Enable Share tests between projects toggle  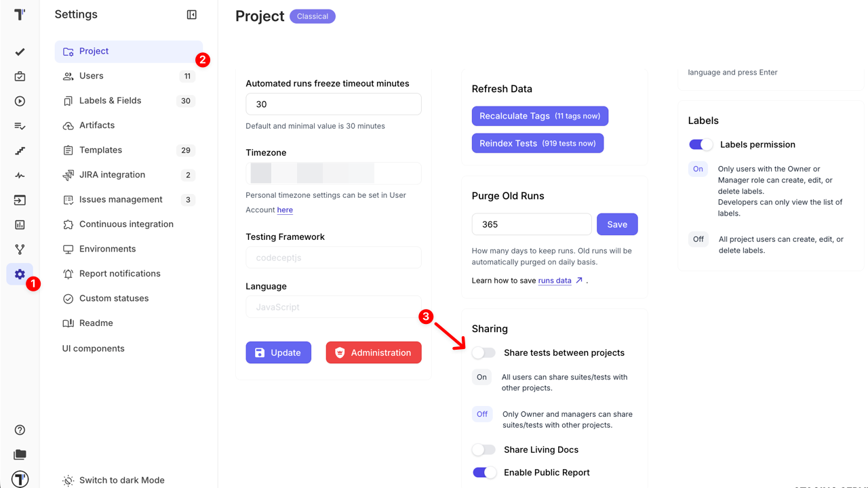(x=484, y=352)
